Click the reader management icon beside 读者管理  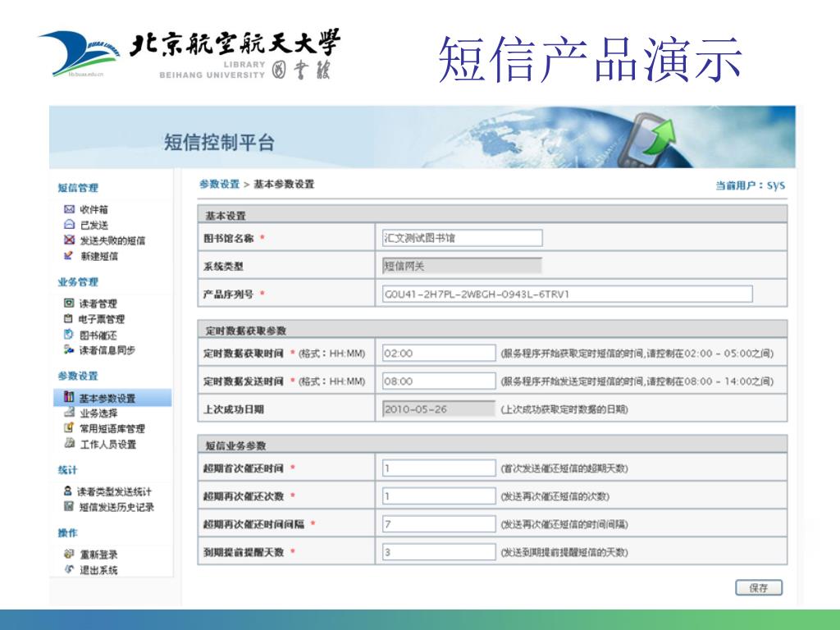(x=69, y=304)
